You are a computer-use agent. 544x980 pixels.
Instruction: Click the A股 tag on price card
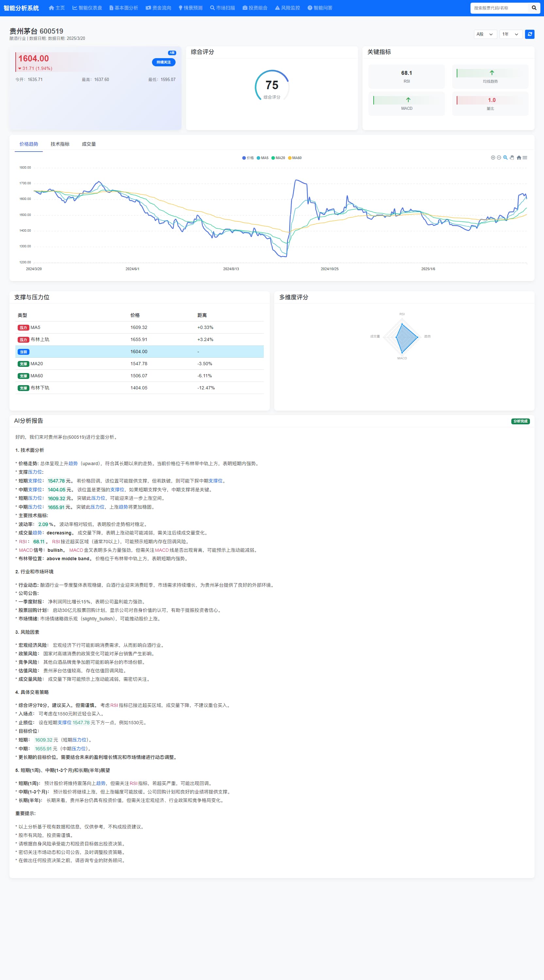tap(172, 53)
